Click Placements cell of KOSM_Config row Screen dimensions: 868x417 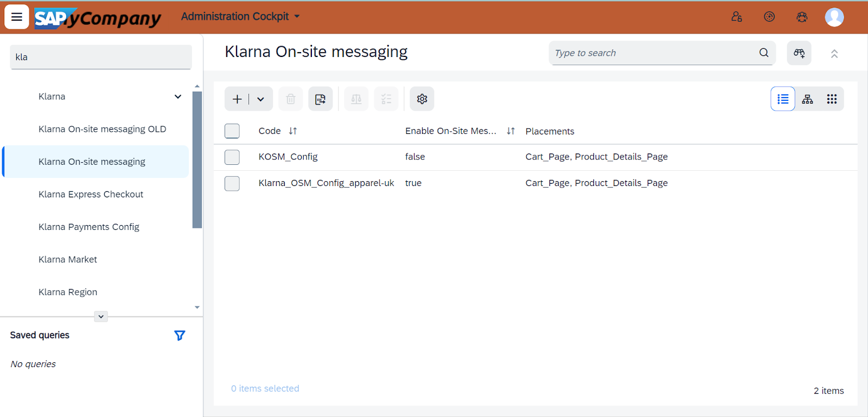(597, 157)
